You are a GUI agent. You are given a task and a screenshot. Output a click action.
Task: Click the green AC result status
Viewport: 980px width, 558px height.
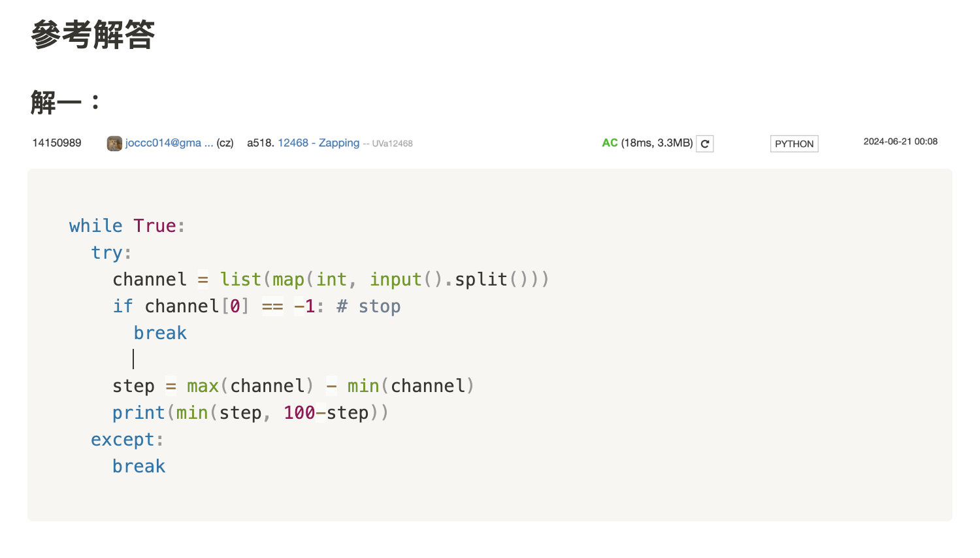(x=610, y=143)
